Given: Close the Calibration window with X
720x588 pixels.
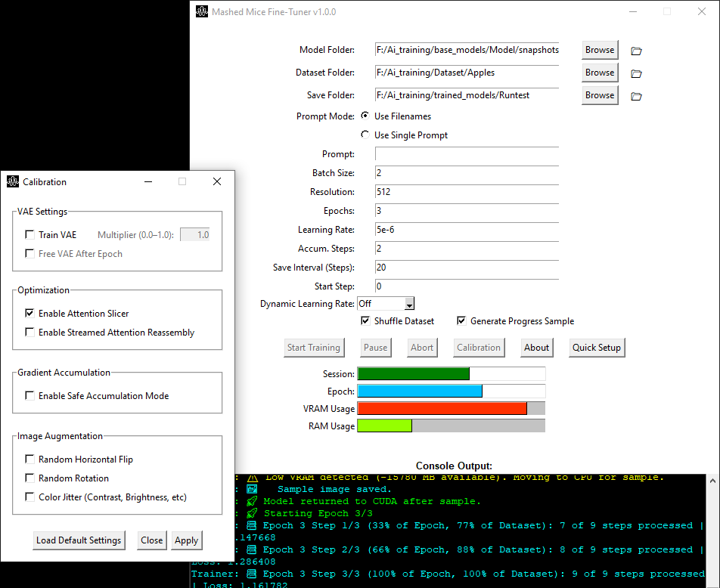Looking at the screenshot, I should point(217,182).
